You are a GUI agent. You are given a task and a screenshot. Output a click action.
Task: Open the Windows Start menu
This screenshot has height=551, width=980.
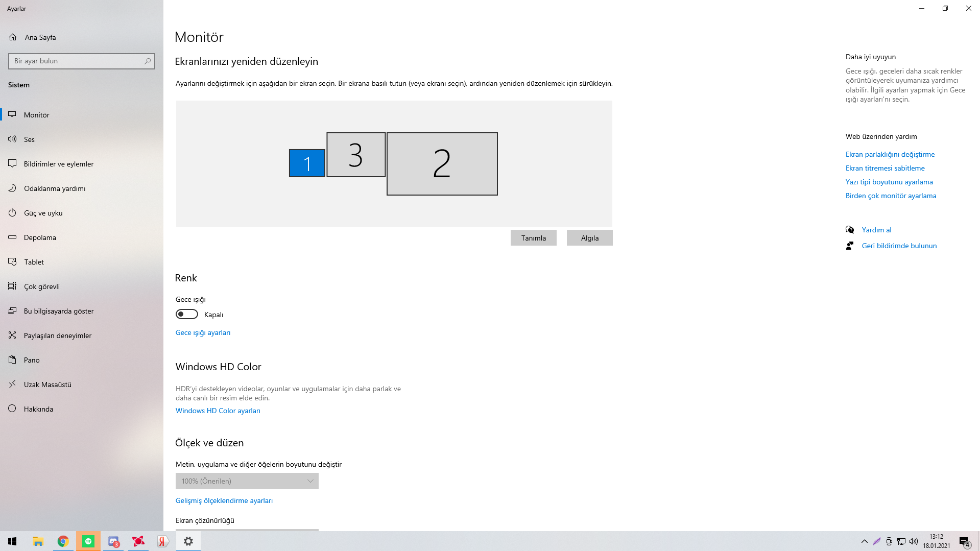(12, 541)
